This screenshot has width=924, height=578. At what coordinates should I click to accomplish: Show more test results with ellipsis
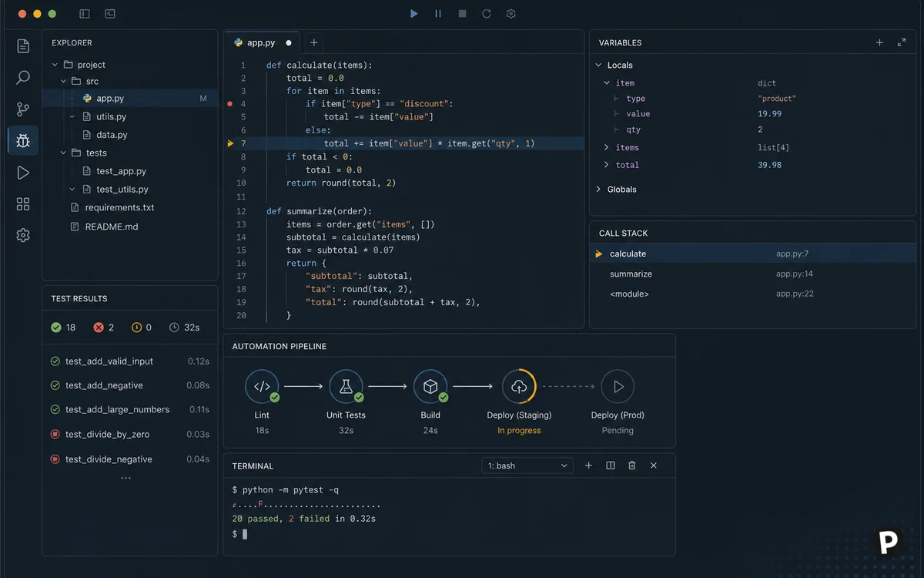pos(126,478)
